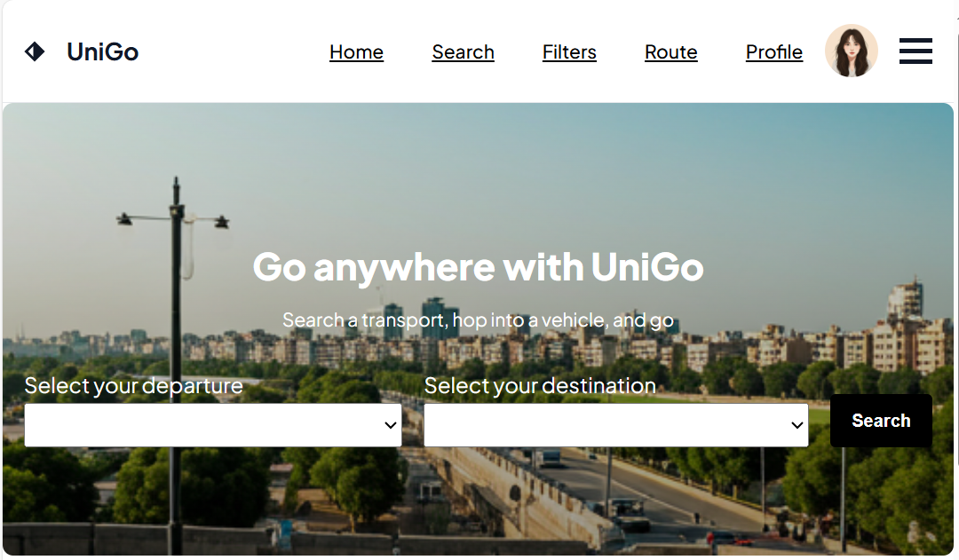
Task: Click the chevron on the destination dropdown
Action: 796,424
